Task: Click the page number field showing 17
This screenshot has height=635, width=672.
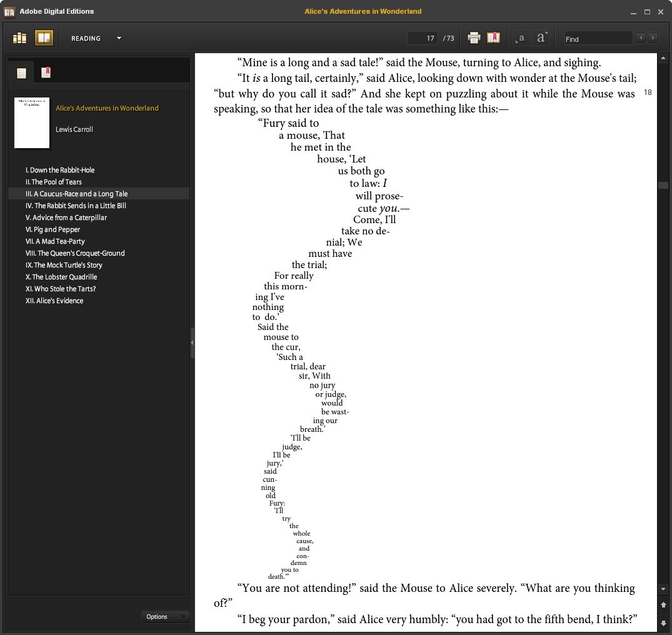Action: tap(422, 38)
